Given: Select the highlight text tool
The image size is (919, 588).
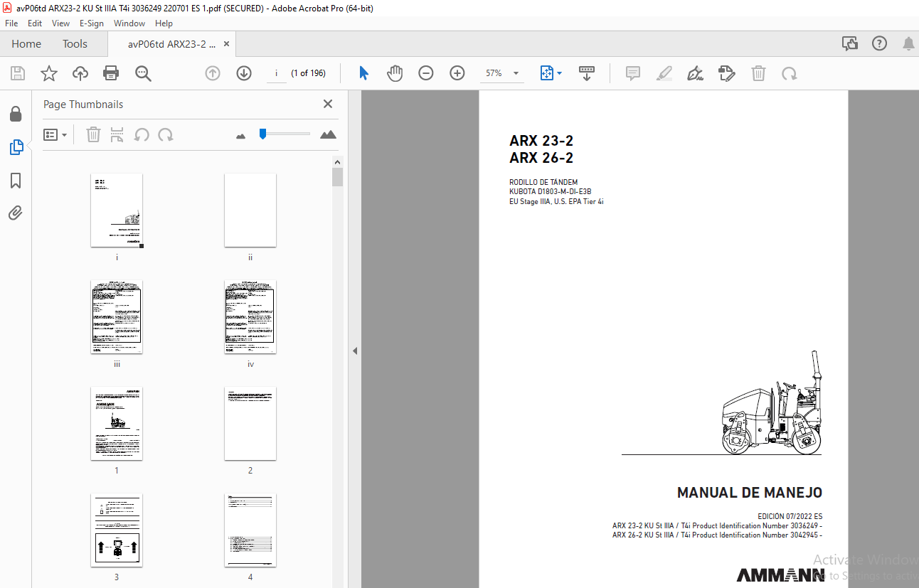Looking at the screenshot, I should 664,73.
